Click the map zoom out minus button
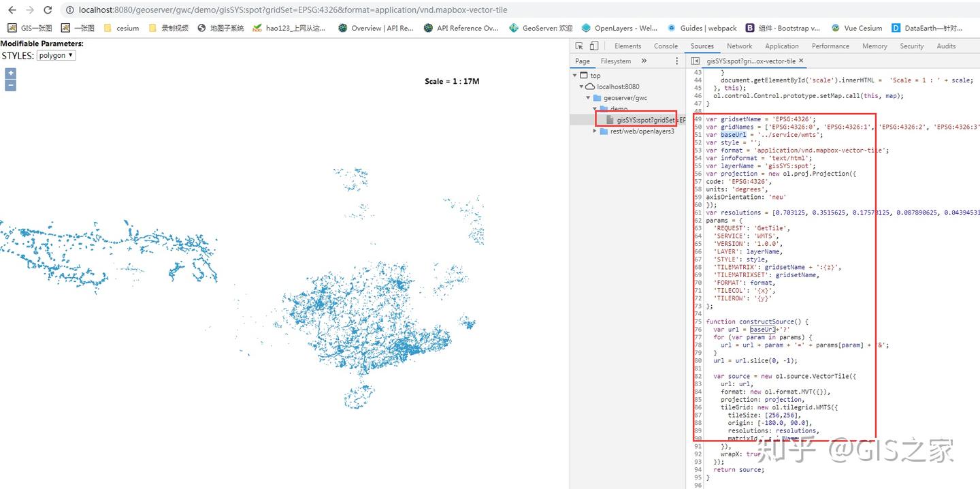The width and height of the screenshot is (980, 489). point(10,85)
